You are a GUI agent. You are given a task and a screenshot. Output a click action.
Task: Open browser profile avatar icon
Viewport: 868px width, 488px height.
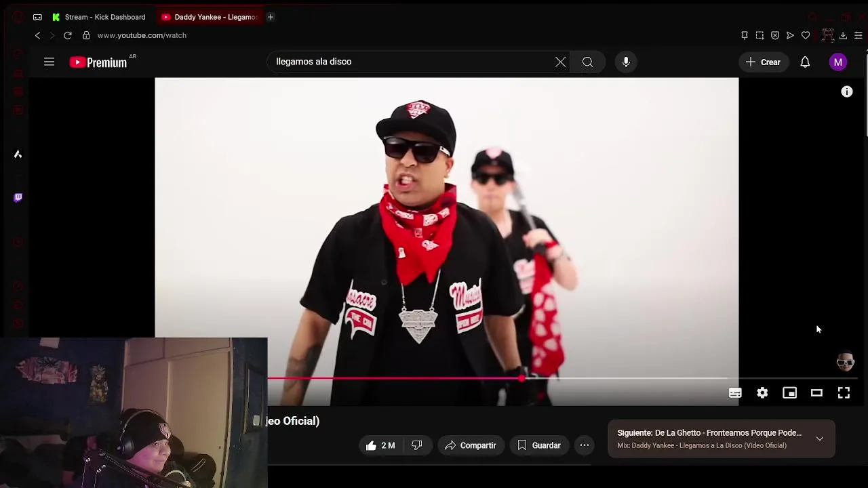(827, 35)
